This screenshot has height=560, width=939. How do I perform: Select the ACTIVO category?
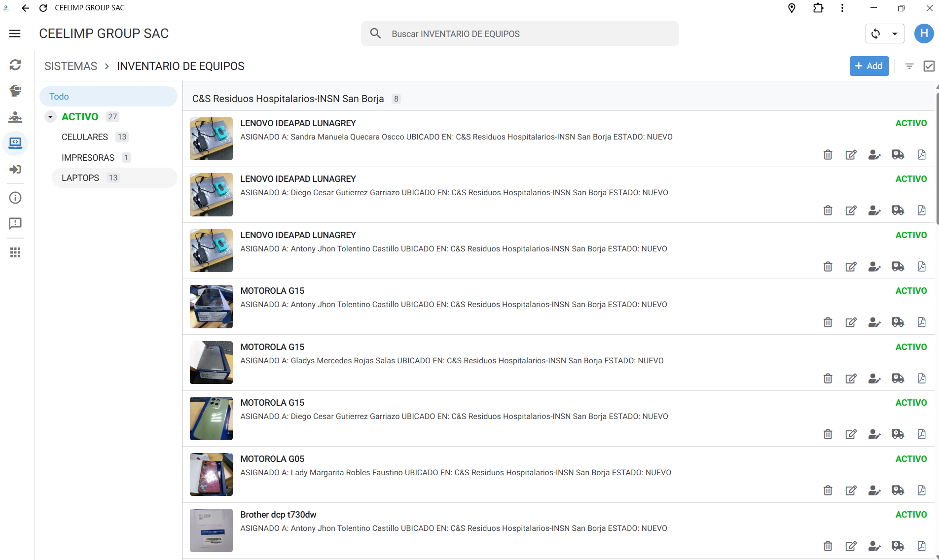click(80, 117)
